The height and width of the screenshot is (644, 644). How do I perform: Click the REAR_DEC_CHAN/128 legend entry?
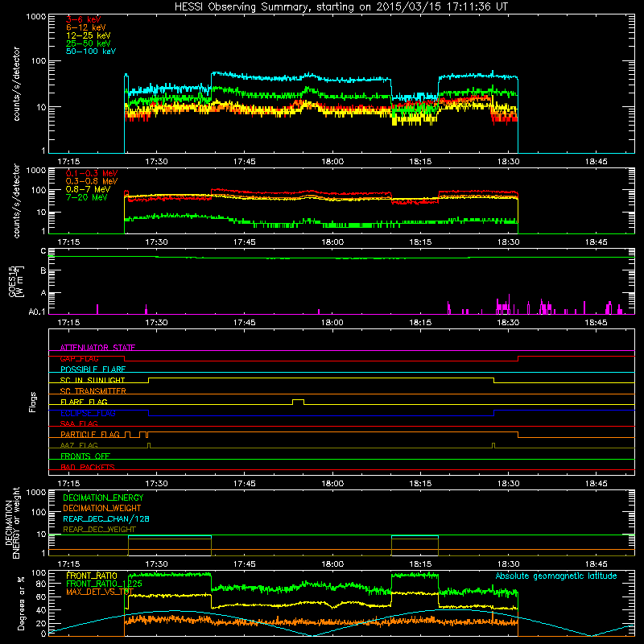point(106,518)
